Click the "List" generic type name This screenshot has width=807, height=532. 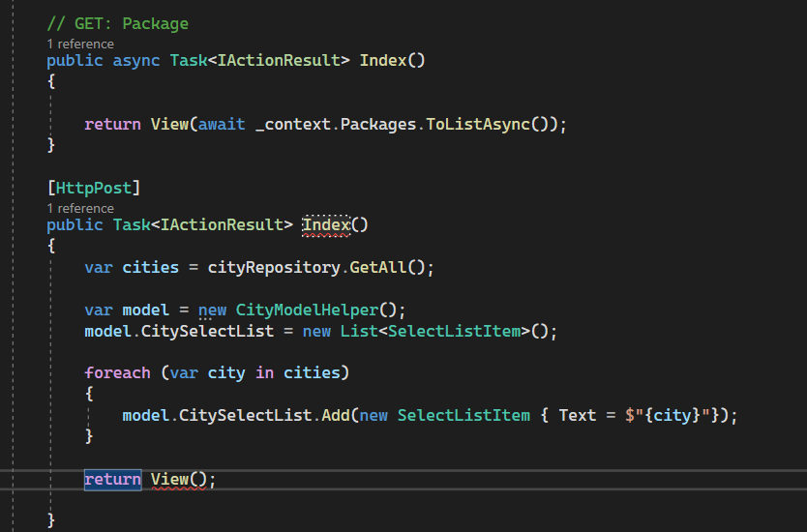[x=359, y=332]
